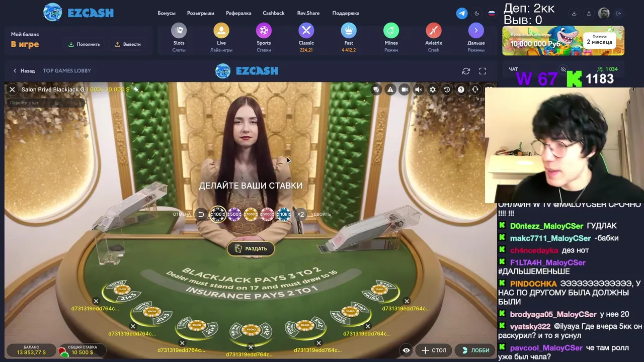The height and width of the screenshot is (362, 644).
Task: Open in-game chat bubble icon
Action: click(376, 89)
